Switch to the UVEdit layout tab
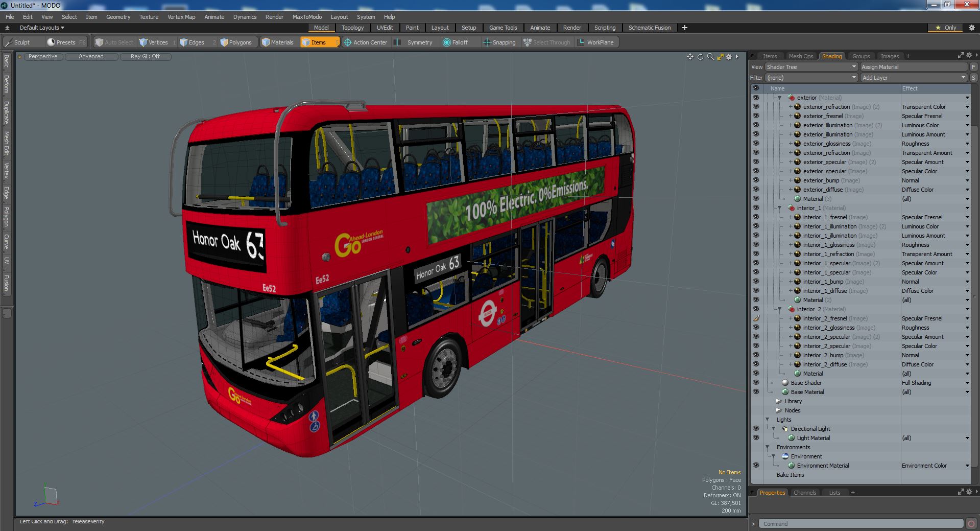This screenshot has height=531, width=980. 385,28
